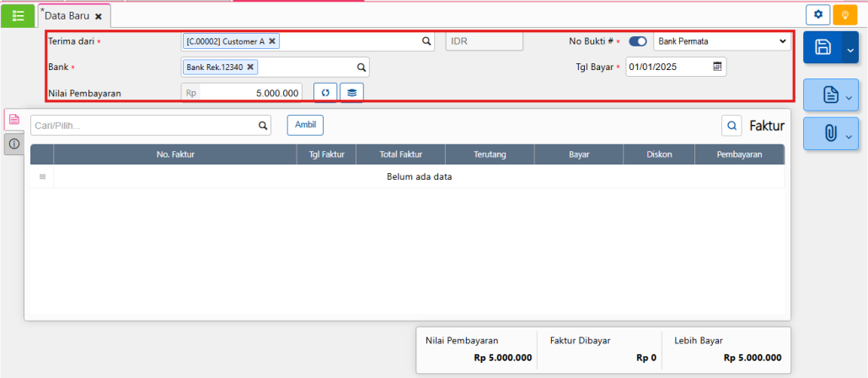Switch to the info side tab

pos(14,144)
